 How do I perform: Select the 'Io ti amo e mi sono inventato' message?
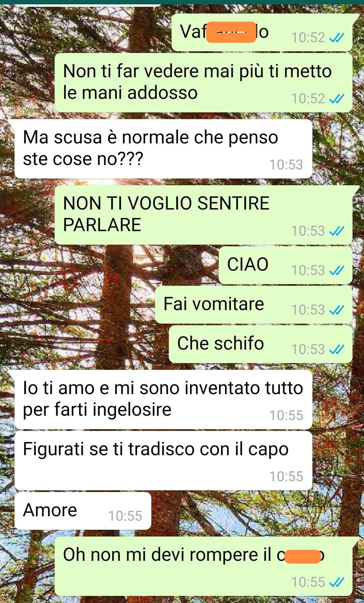pyautogui.click(x=163, y=400)
